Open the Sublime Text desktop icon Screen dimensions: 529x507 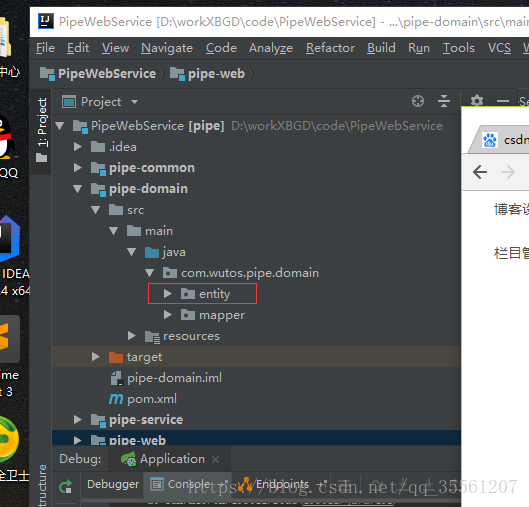(x=9, y=339)
